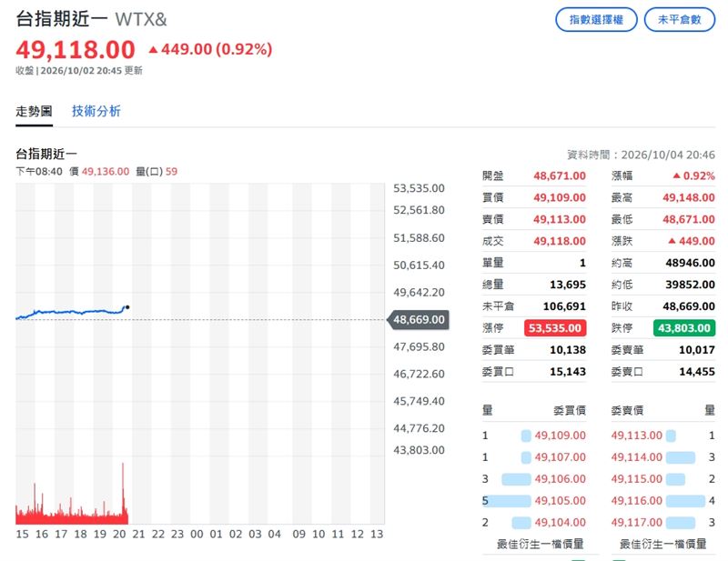This screenshot has width=728, height=561.
Task: Click the 總量 value 13,695
Action: [568, 285]
